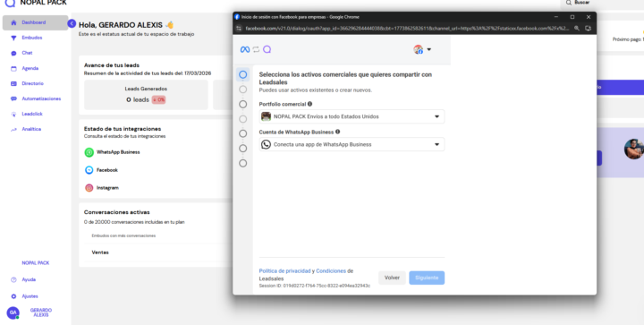Viewport: 644px width, 325px height.
Task: Click the Siguiente button
Action: [427, 278]
